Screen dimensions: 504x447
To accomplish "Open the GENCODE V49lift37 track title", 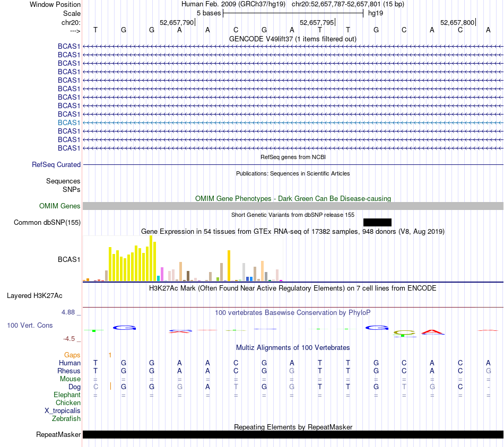I will click(x=292, y=39).
